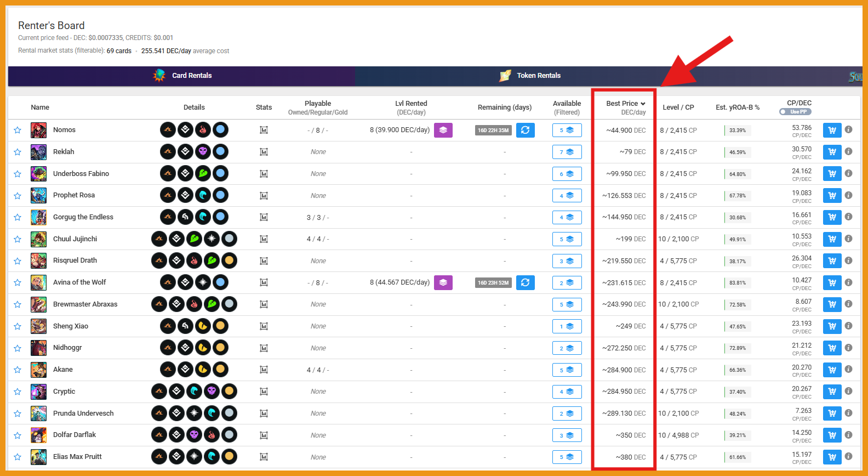This screenshot has width=868, height=476.
Task: Click refresh icon in Nomos row
Action: (x=525, y=130)
